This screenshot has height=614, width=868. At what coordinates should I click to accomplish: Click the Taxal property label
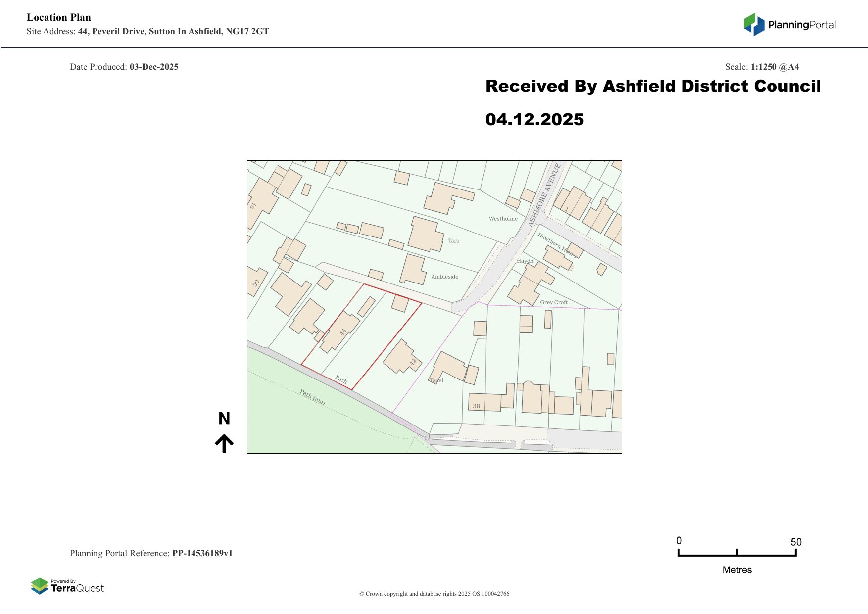(436, 380)
